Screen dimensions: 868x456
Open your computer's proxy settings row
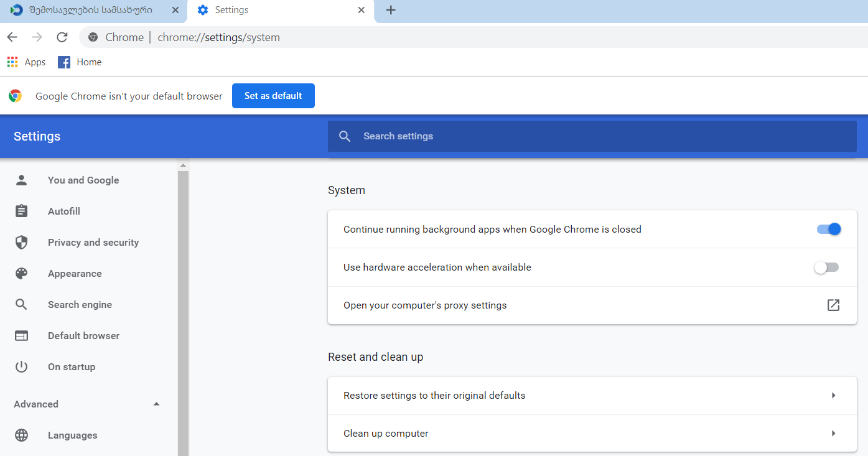pos(592,305)
